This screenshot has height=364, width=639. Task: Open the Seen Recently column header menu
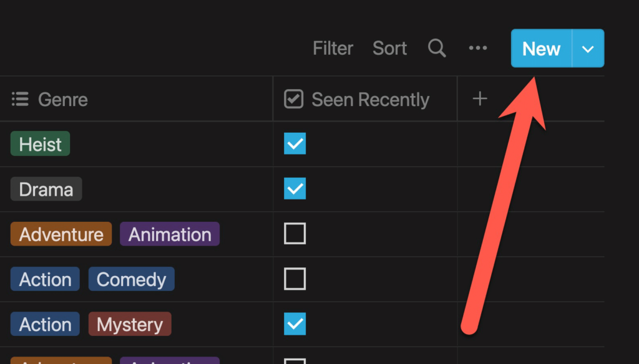click(370, 99)
